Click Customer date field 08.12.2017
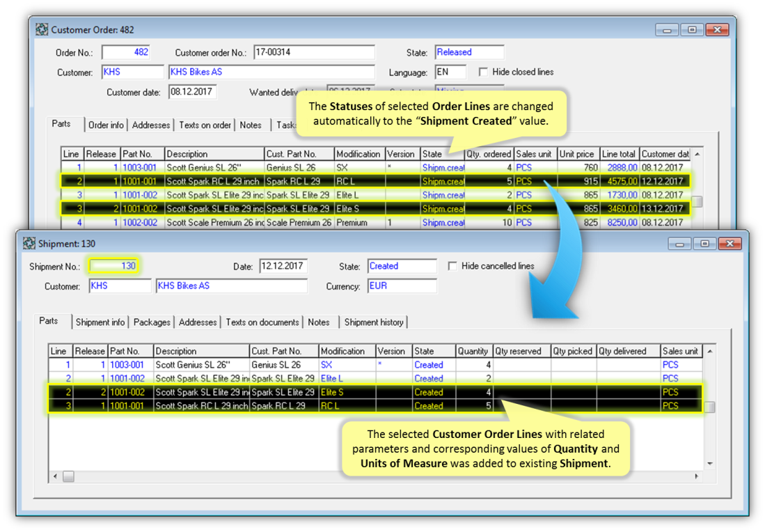765x532 pixels. (192, 92)
